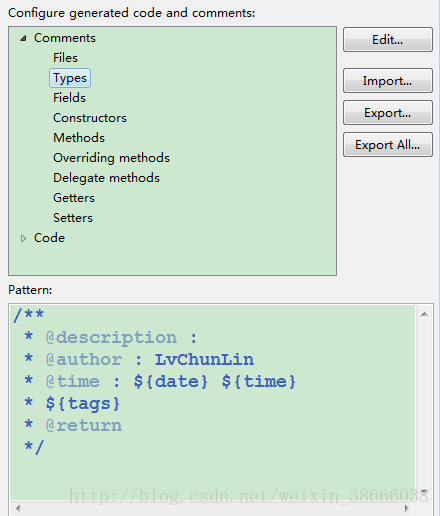This screenshot has width=440, height=516.
Task: Click the Pattern scrollbar up arrow
Action: point(424,314)
